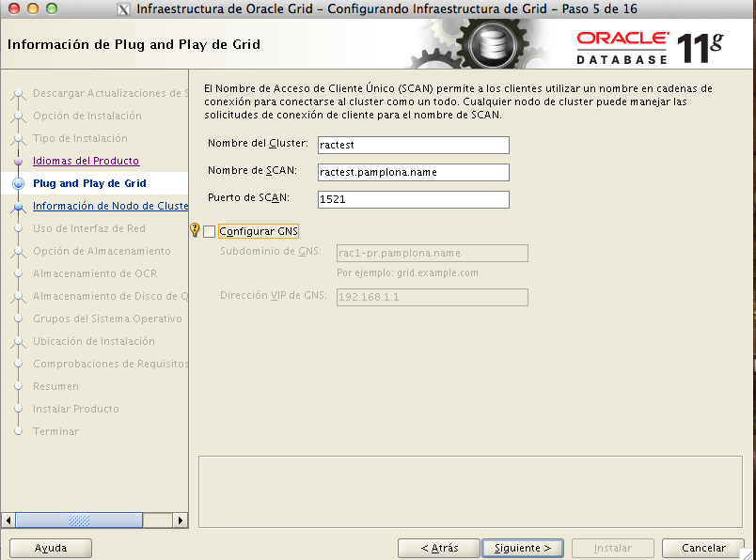Click the Oracle Database 11g logo
Viewport: 756px width, 560px height.
pos(651,46)
